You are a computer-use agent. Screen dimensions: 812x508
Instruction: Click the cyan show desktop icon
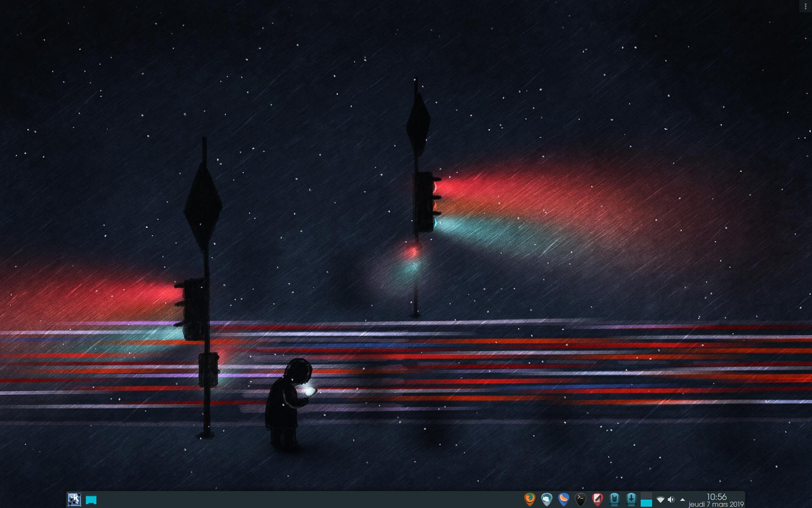coord(91,500)
